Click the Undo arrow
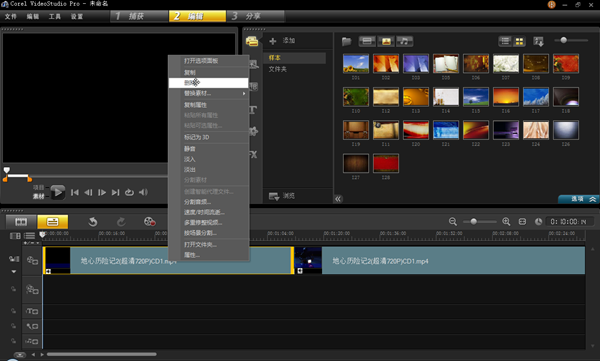This screenshot has width=600, height=361. 93,222
